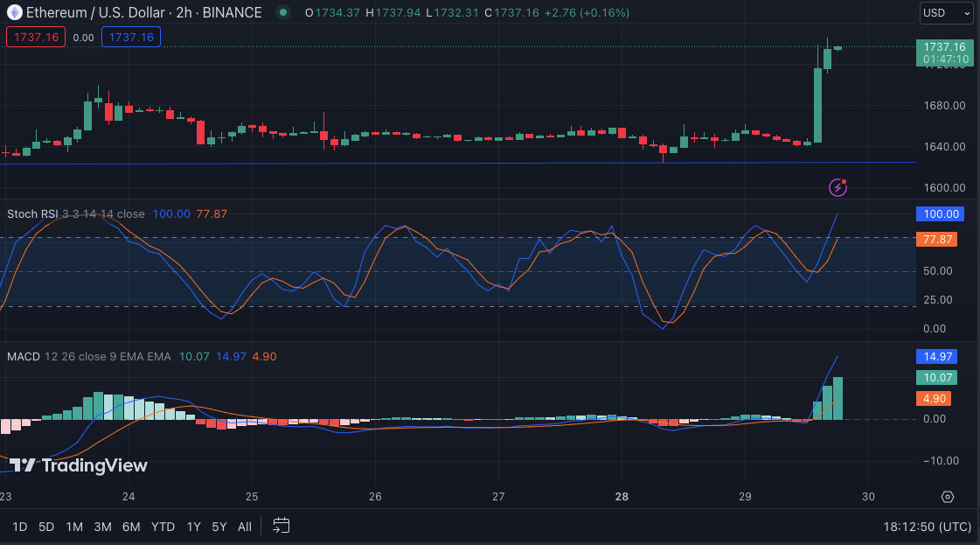Click the Stoch RSI 100.00 value label
Viewport: 980px width, 545px height.
coord(940,213)
